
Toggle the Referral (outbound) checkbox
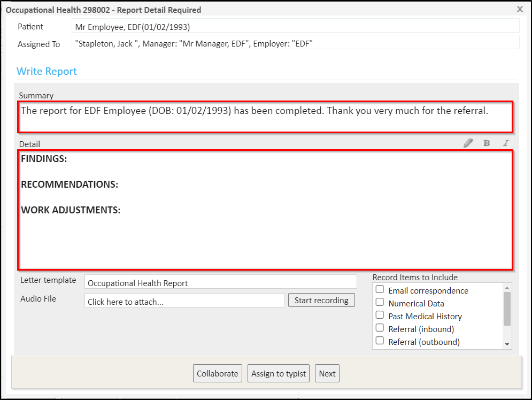380,341
